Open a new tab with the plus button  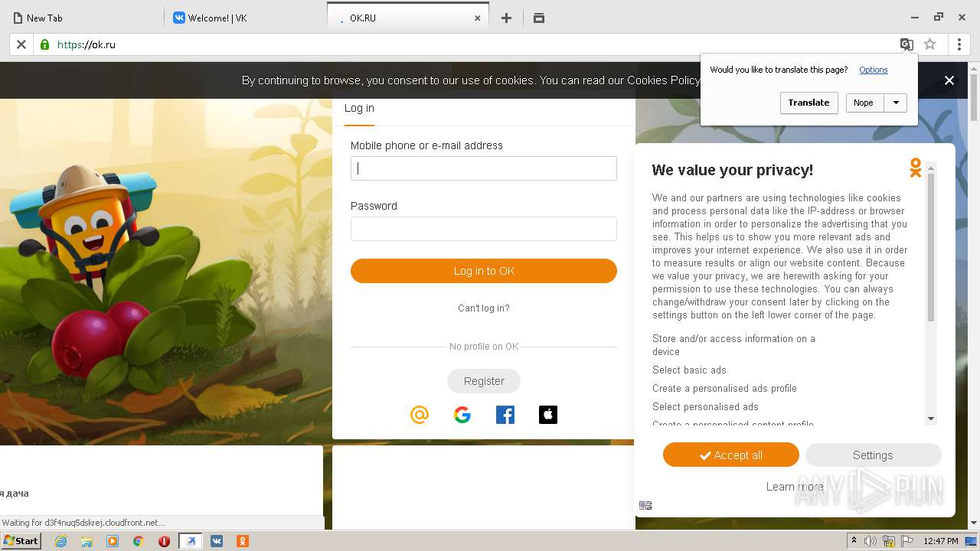(x=506, y=18)
